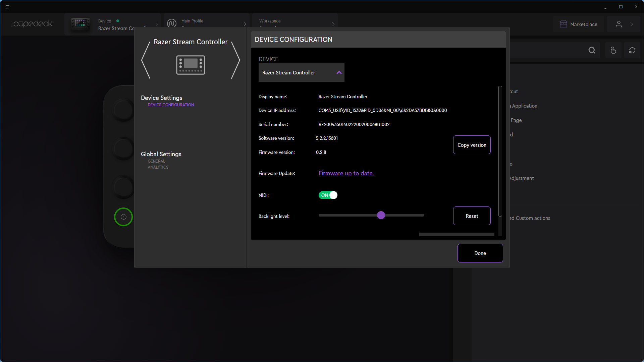Viewport: 644px width, 362px height.
Task: Expand the Workspace chevron
Action: pos(333,24)
